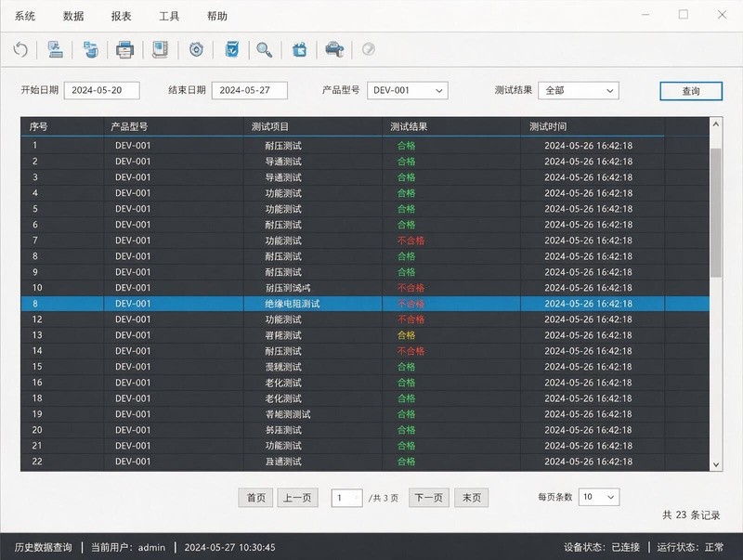Click the 产品型号 table column header
Viewport: 743px width, 560px height.
coord(174,126)
